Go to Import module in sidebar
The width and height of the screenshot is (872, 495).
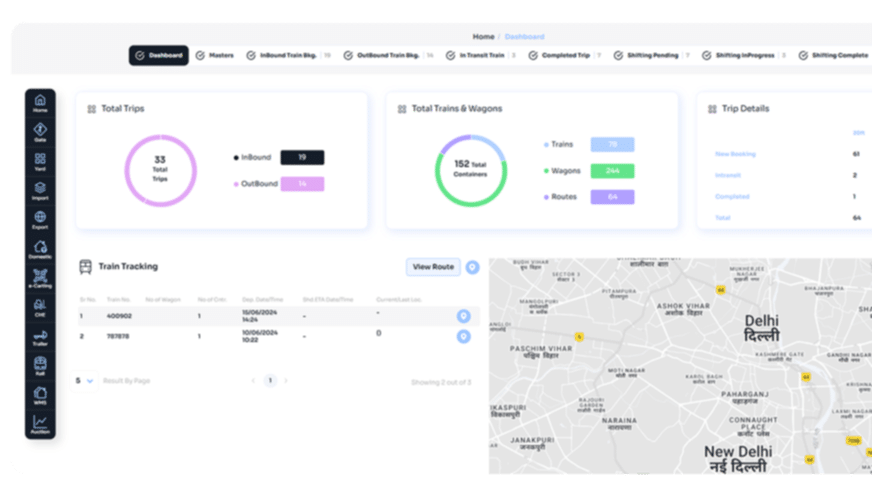pyautogui.click(x=40, y=190)
